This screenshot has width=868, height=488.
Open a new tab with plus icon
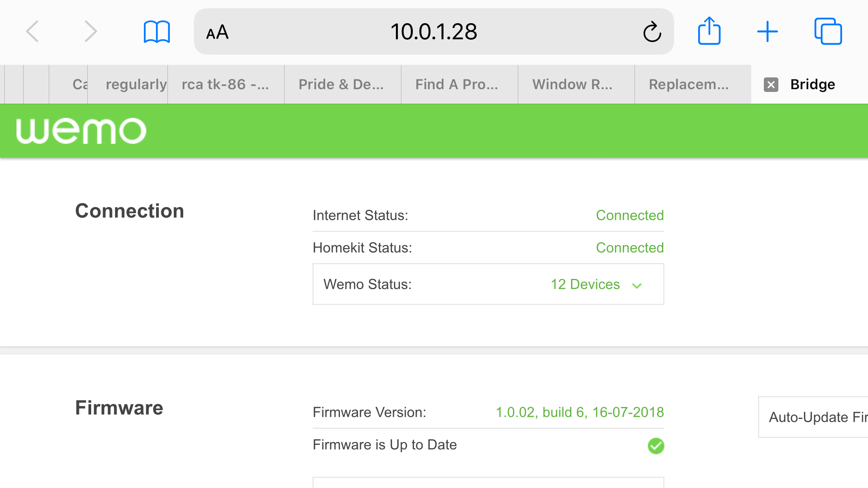pyautogui.click(x=767, y=31)
